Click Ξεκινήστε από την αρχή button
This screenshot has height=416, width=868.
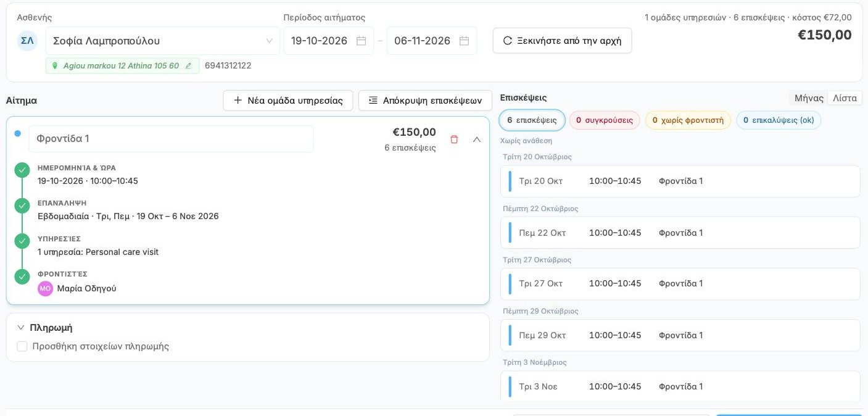pyautogui.click(x=562, y=41)
